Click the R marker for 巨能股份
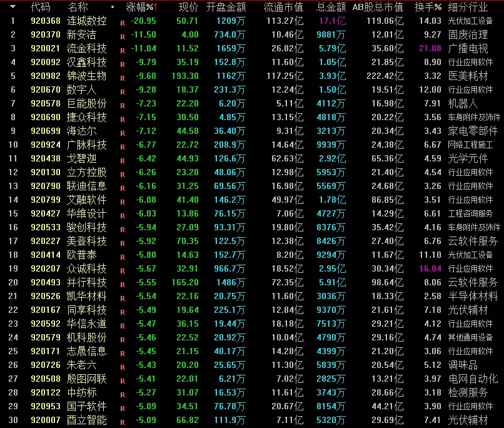 [x=123, y=106]
